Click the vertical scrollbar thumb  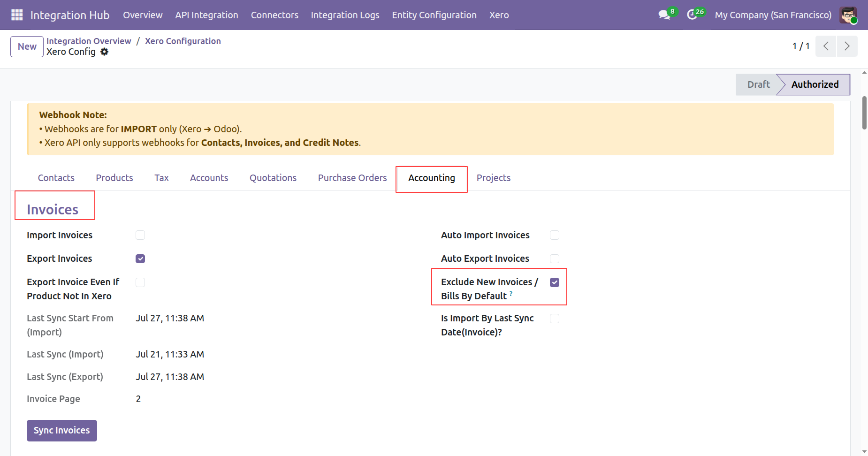(864, 113)
